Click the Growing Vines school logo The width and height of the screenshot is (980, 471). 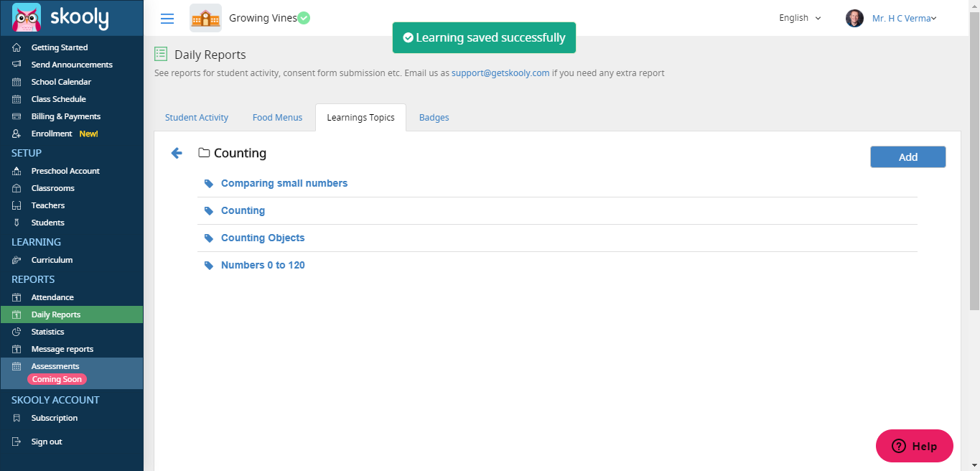coord(205,18)
